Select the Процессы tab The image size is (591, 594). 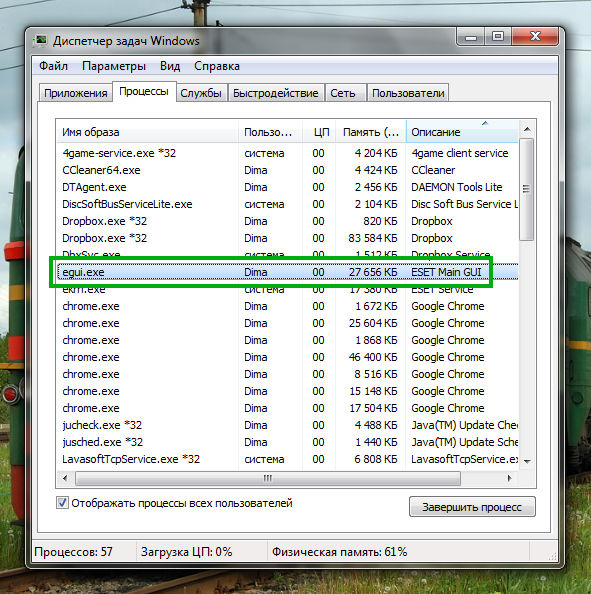(x=144, y=92)
